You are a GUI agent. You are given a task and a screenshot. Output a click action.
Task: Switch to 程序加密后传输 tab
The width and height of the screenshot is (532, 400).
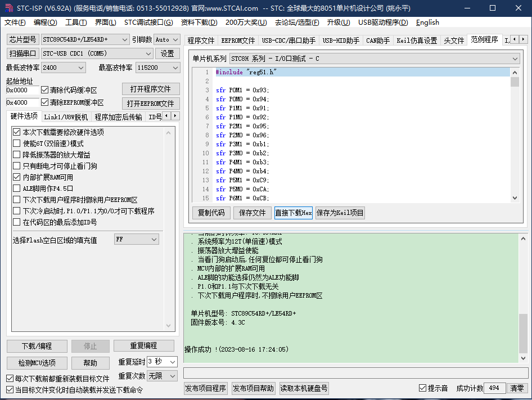(118, 117)
